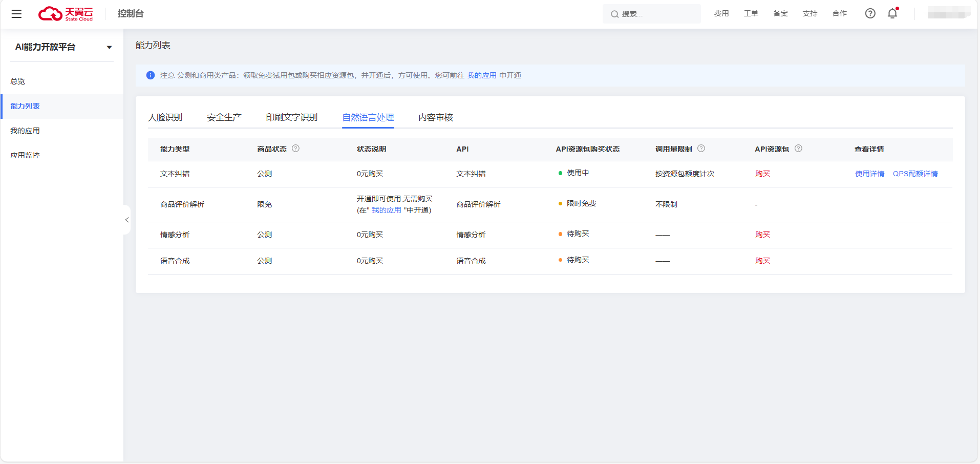980x464 pixels.
Task: Click 语音合成 in the 能力类型 column
Action: click(x=175, y=261)
